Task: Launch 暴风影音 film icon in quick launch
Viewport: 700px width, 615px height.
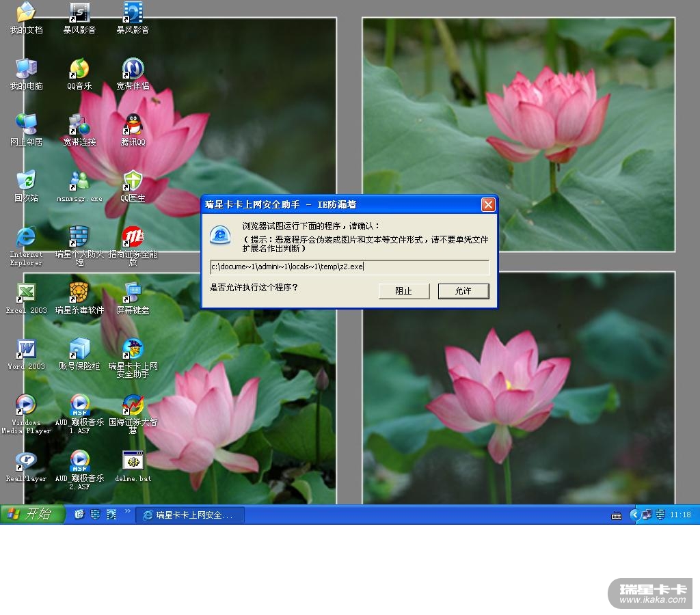Action: pyautogui.click(x=111, y=515)
